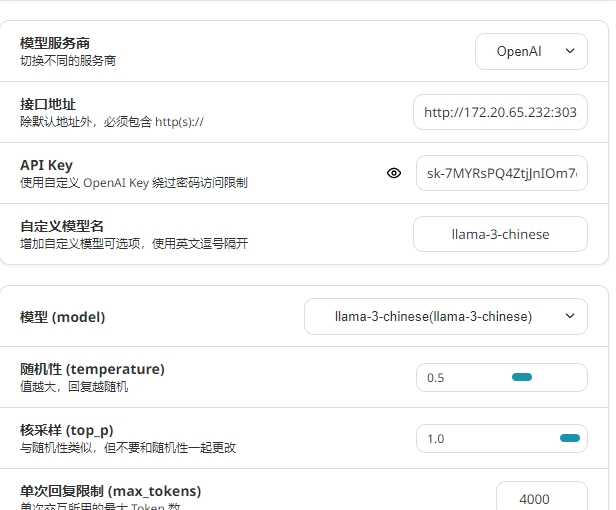The width and height of the screenshot is (616, 510).
Task: Click the top_p slider handle
Action: [570, 438]
